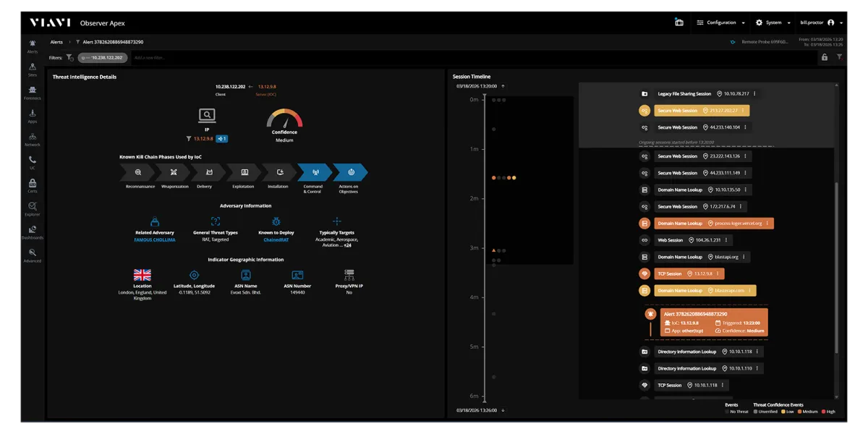
Task: Click Domain Name Lookup 10.10.135.50 entry
Action: tap(703, 190)
